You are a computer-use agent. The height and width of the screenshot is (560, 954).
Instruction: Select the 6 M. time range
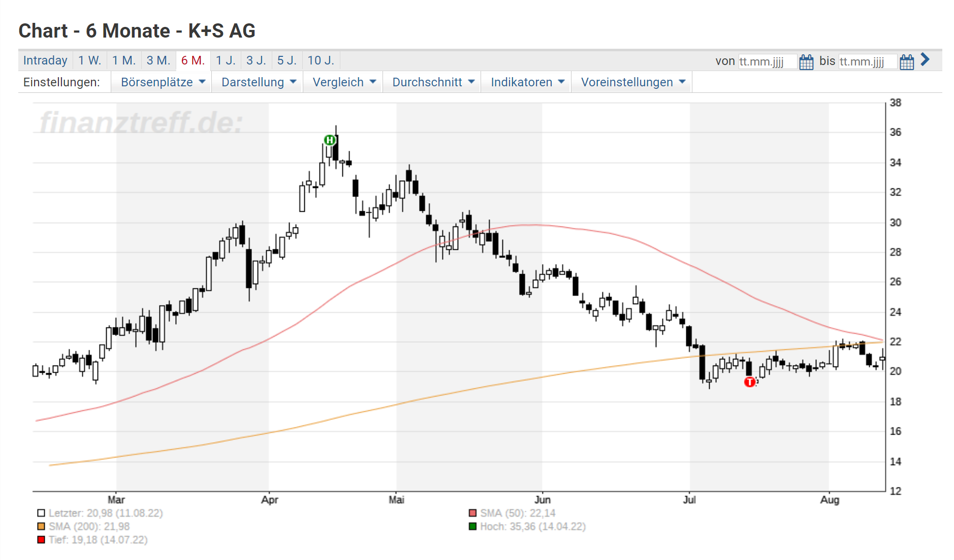[x=193, y=60]
